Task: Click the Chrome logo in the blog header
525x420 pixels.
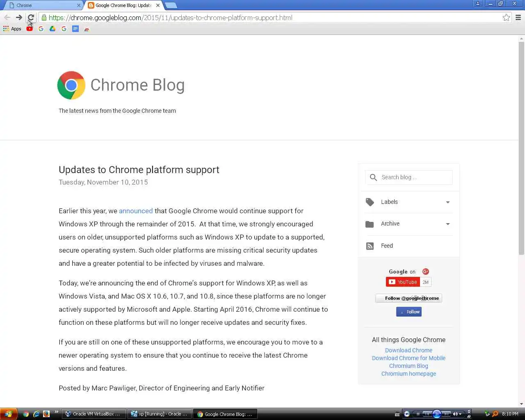Action: [x=71, y=85]
